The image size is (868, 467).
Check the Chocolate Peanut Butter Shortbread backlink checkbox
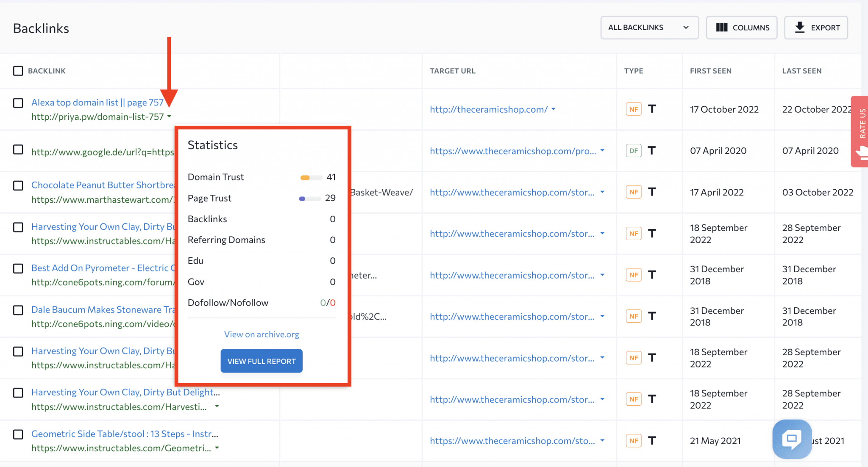point(17,185)
